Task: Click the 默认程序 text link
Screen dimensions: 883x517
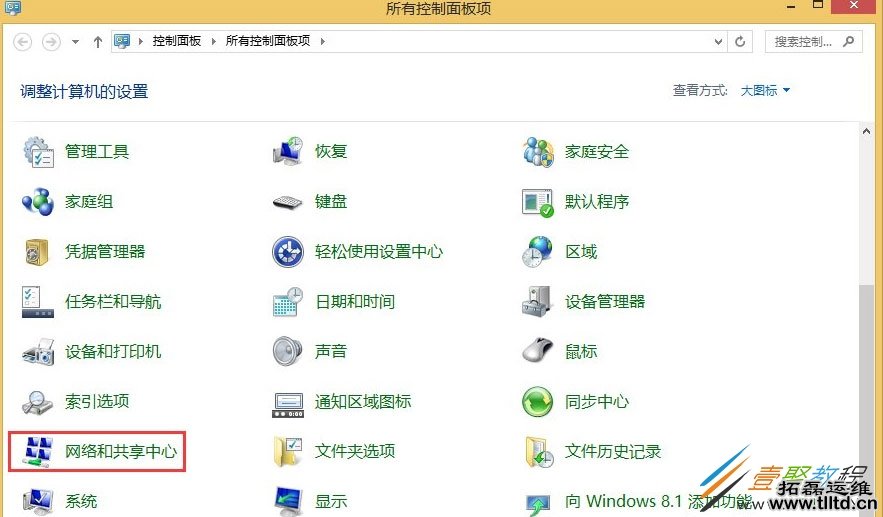Action: click(597, 202)
